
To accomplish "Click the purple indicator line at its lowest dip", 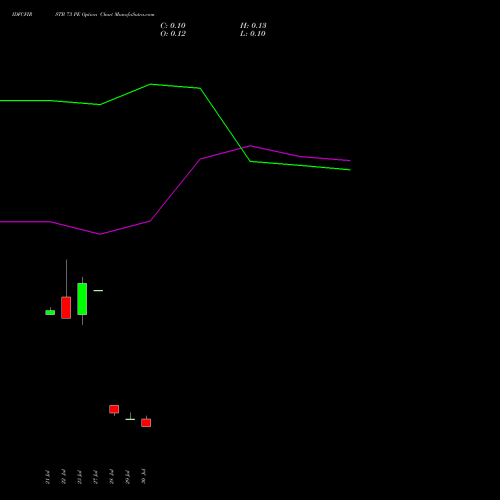I will 100,234.
